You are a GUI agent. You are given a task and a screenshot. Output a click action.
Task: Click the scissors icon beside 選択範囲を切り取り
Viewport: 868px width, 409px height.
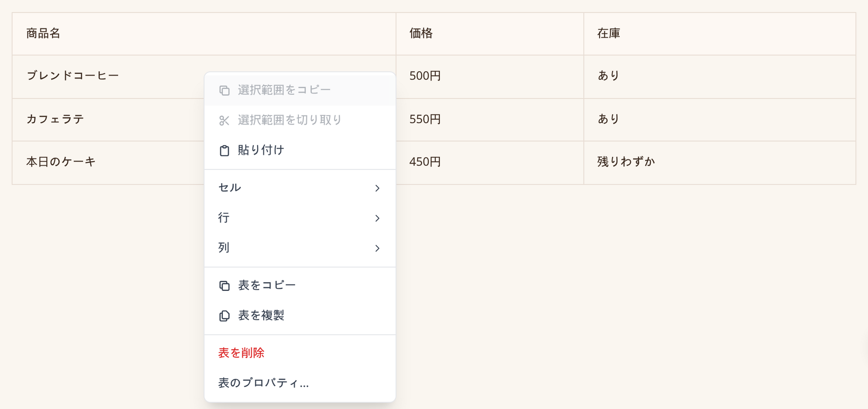(224, 120)
